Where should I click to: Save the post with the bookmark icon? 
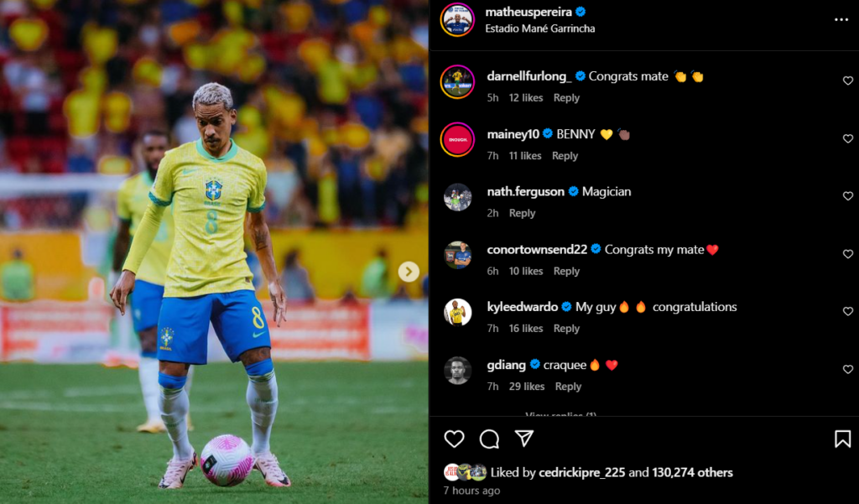(x=842, y=439)
